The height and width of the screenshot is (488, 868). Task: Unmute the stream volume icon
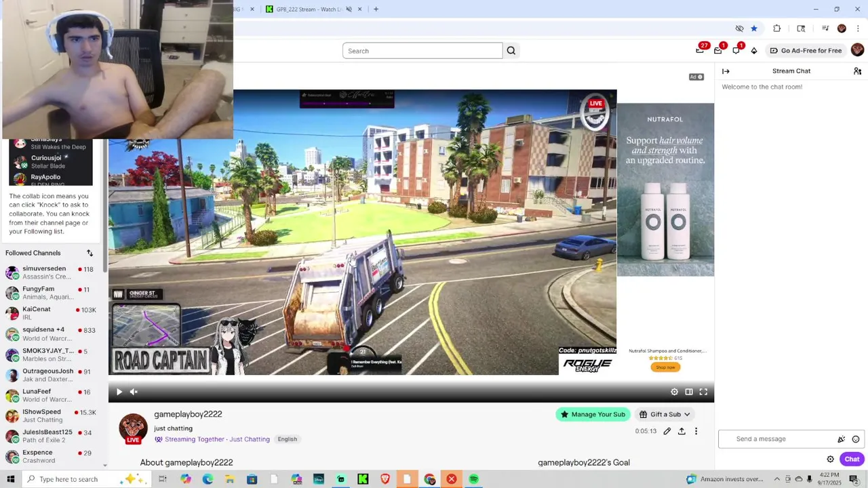(134, 392)
